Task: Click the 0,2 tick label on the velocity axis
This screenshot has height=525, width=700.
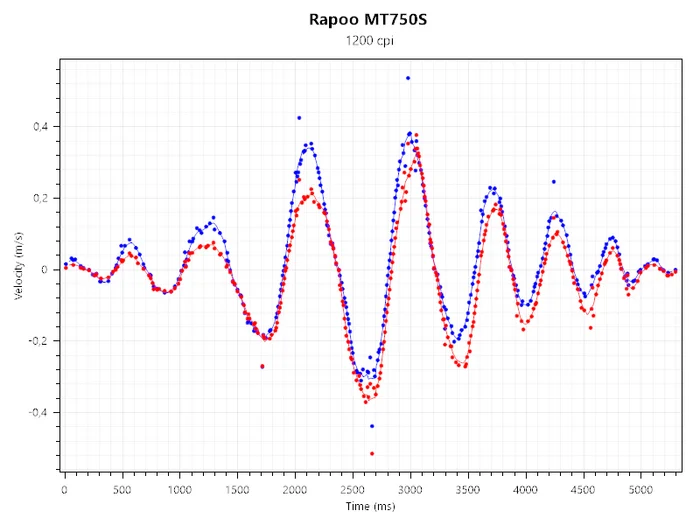Action: click(x=40, y=198)
